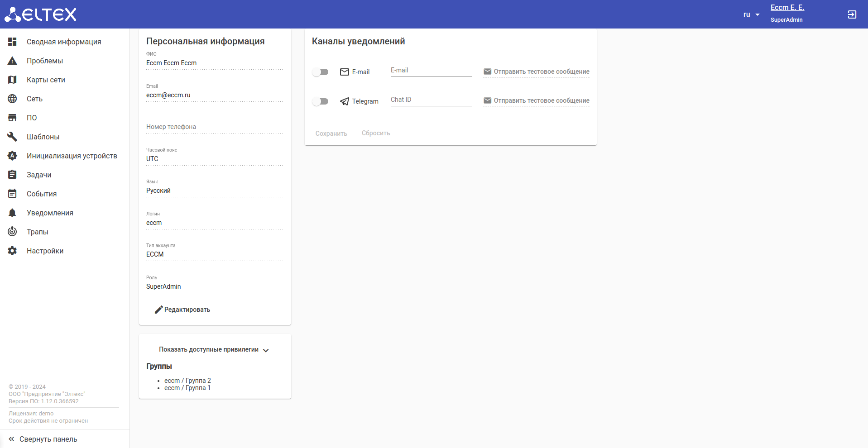Open the Eccm E. E. profile link
The height and width of the screenshot is (448, 868).
click(787, 8)
